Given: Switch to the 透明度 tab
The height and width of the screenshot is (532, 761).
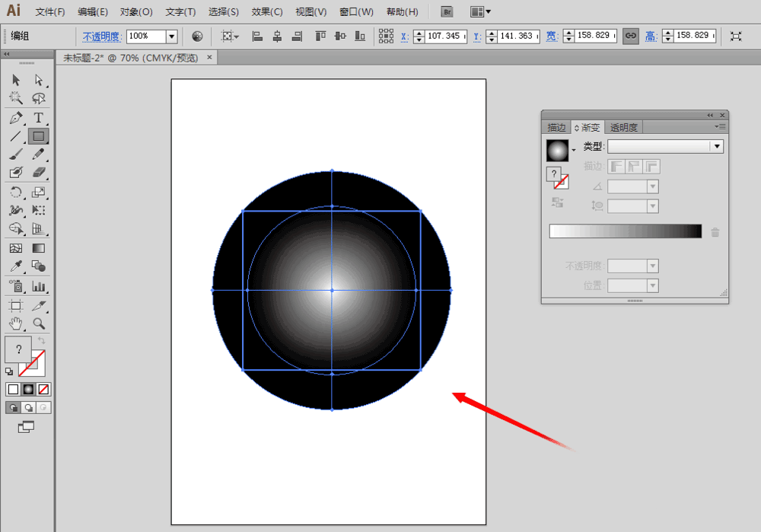Looking at the screenshot, I should coord(624,127).
